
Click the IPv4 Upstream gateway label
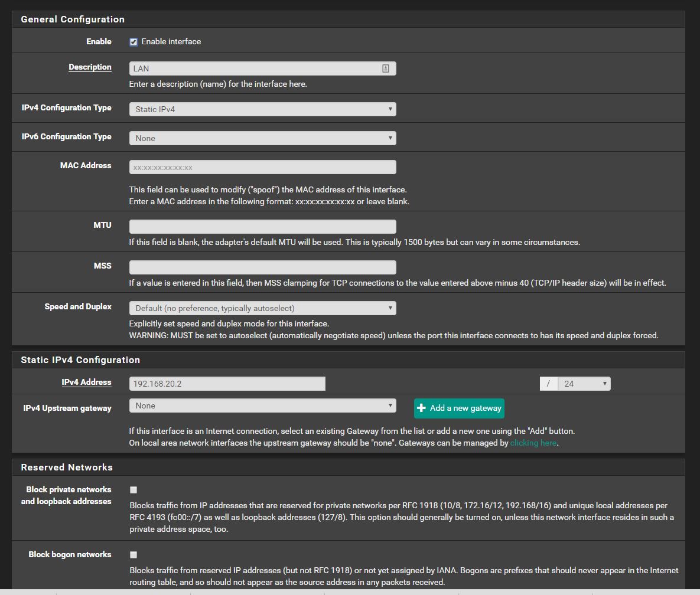67,408
